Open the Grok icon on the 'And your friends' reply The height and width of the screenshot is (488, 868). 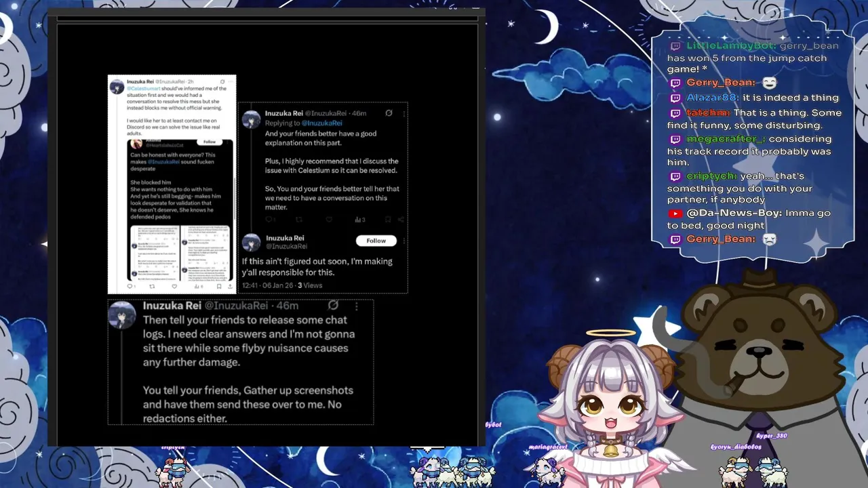tap(389, 113)
